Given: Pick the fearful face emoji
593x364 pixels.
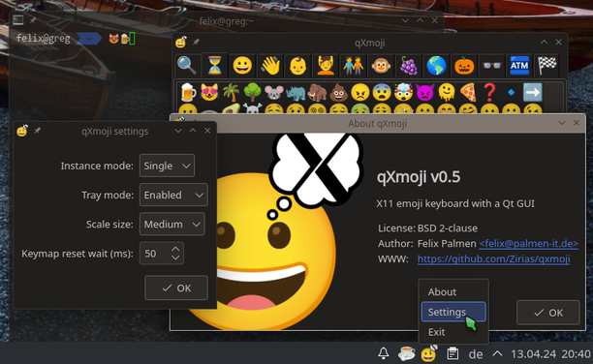Looking at the screenshot, I should (x=382, y=92).
